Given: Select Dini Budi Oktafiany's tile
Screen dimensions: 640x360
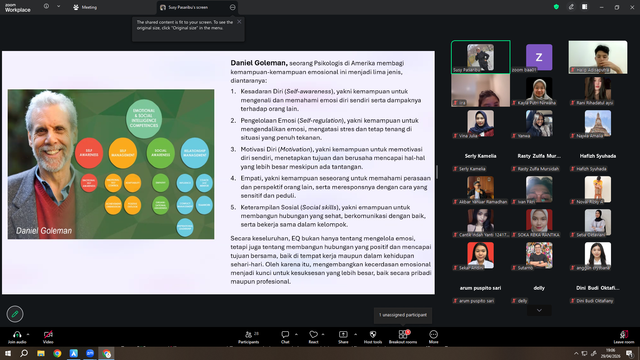Looking at the screenshot, I should pyautogui.click(x=598, y=289).
